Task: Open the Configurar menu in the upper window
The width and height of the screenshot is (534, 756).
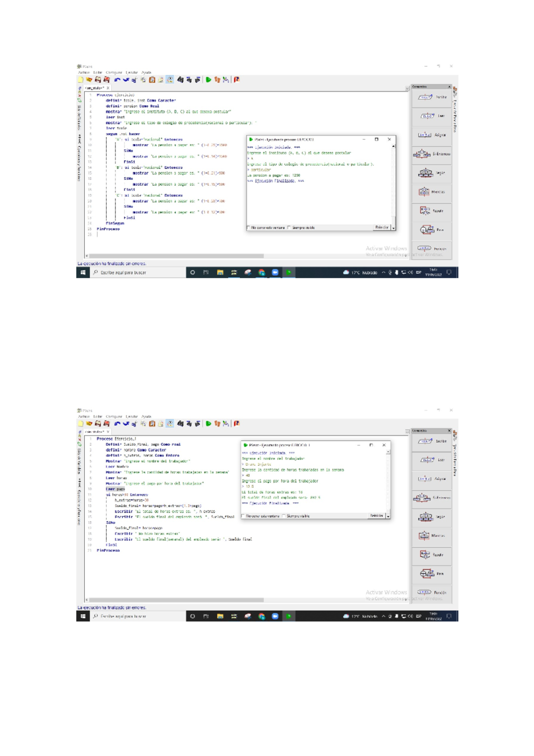Action: click(x=113, y=73)
